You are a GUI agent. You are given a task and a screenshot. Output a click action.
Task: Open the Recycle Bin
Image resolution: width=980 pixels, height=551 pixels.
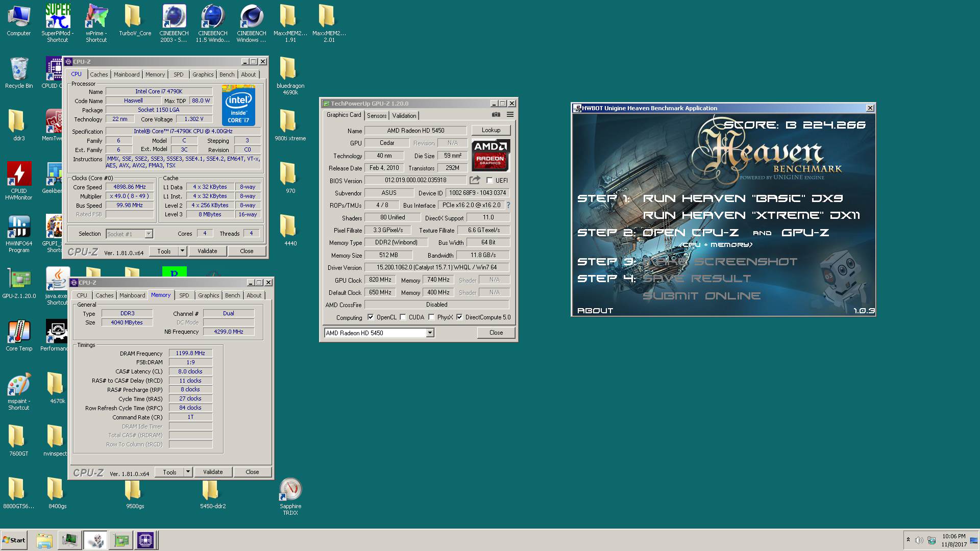(x=19, y=72)
